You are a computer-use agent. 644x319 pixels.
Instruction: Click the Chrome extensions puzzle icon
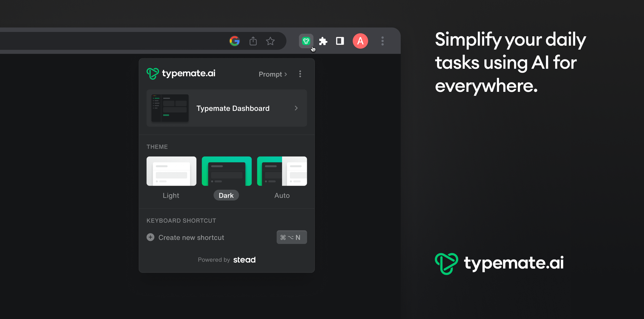324,41
